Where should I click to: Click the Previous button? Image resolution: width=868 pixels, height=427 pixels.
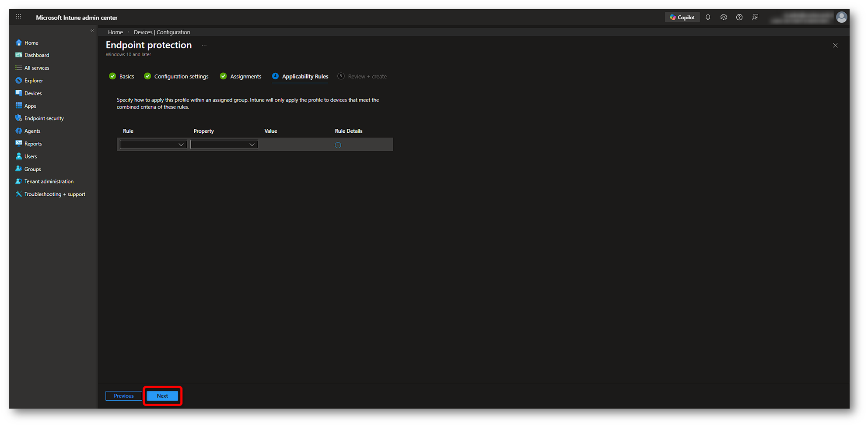tap(124, 396)
